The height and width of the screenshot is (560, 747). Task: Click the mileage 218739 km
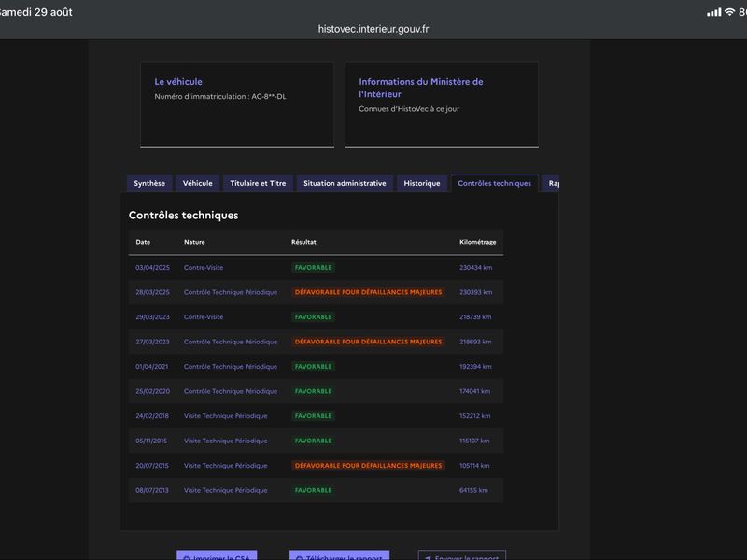[475, 317]
